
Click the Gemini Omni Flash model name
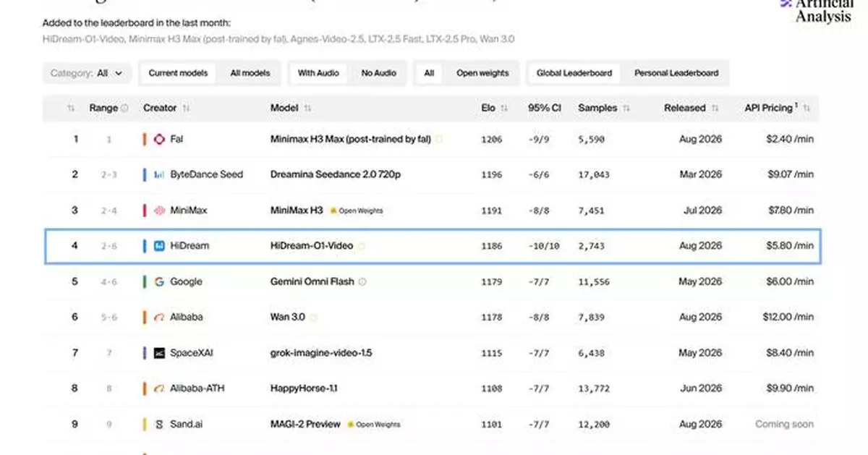312,281
